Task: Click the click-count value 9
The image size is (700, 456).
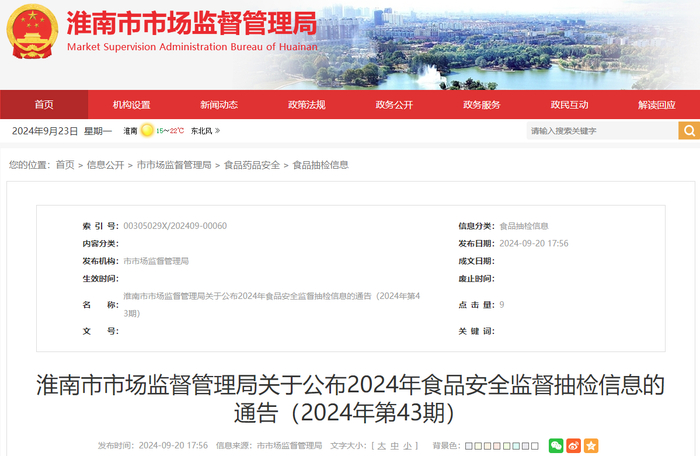Action: tap(502, 305)
